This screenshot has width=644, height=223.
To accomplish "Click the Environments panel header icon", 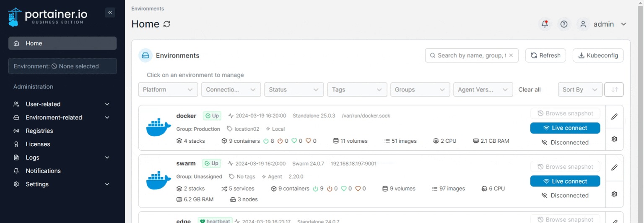I will click(x=145, y=55).
